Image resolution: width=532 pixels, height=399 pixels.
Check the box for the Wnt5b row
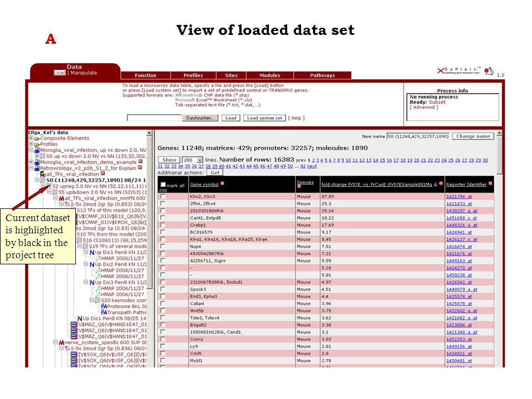pyautogui.click(x=163, y=310)
